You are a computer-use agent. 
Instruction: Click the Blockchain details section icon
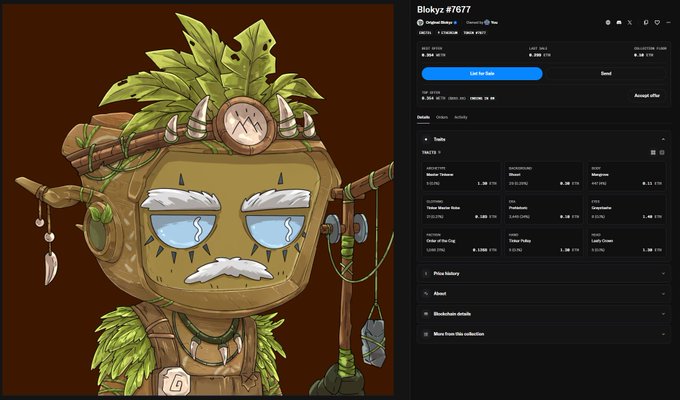click(425, 314)
